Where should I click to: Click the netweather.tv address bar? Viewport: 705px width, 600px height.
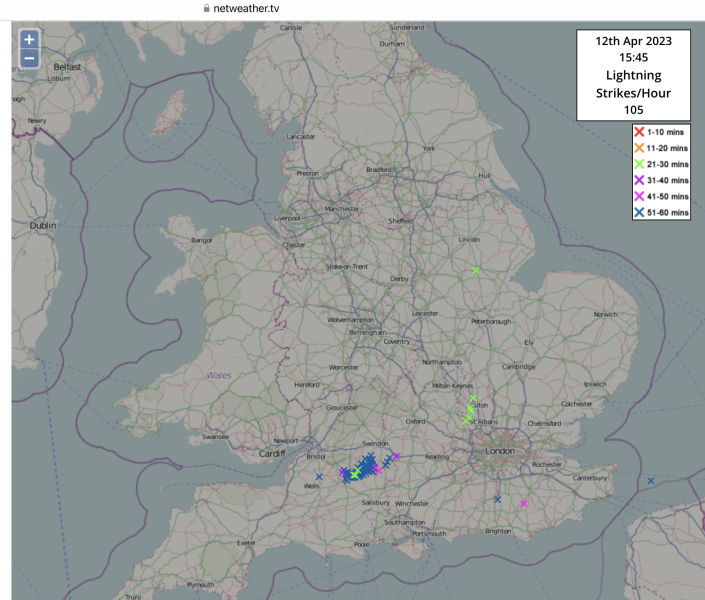coord(255,7)
